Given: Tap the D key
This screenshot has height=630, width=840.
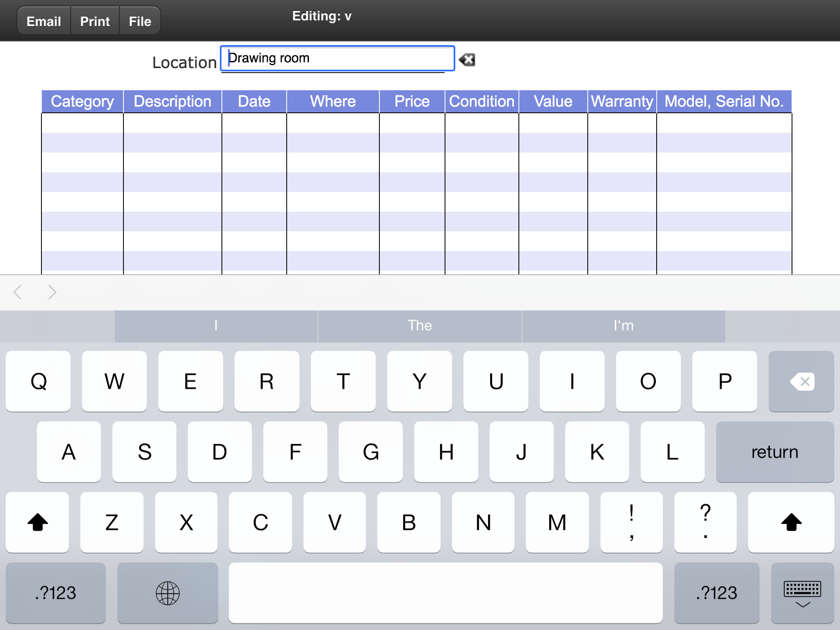Looking at the screenshot, I should pos(220,452).
